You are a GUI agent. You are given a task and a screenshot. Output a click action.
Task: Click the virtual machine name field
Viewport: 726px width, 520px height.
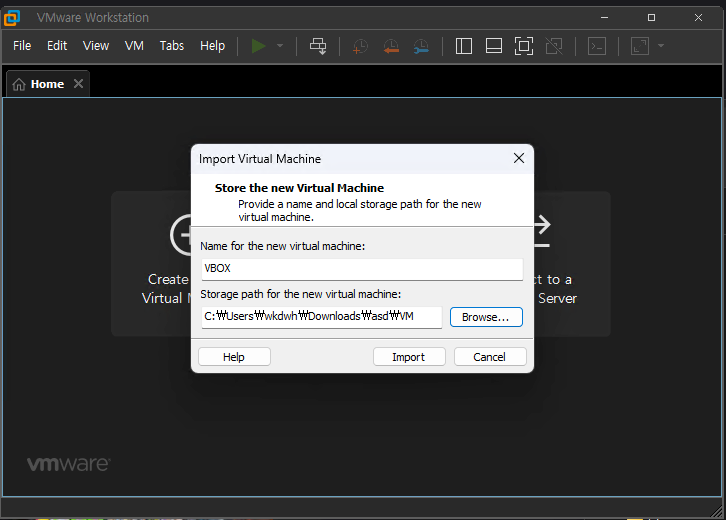(362, 269)
